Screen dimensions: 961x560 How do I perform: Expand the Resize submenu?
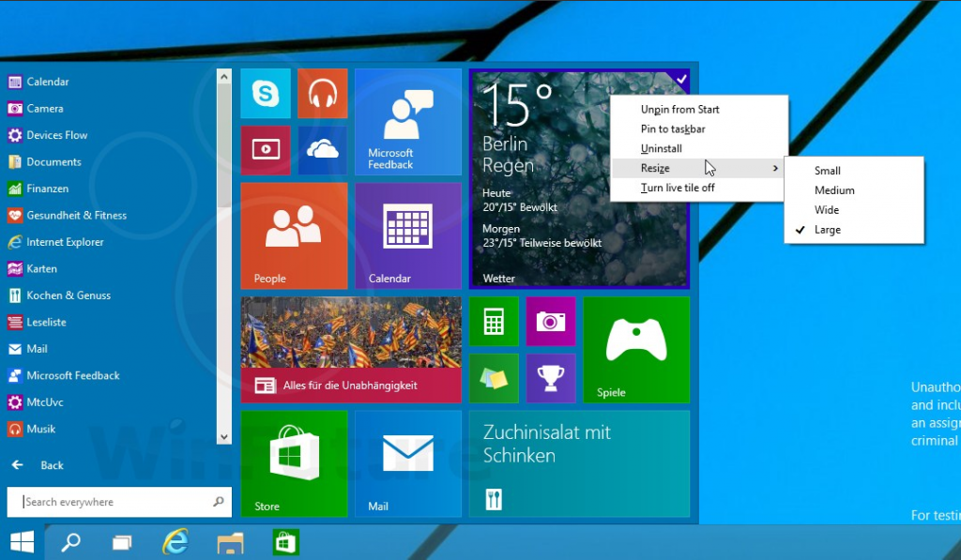(x=694, y=168)
